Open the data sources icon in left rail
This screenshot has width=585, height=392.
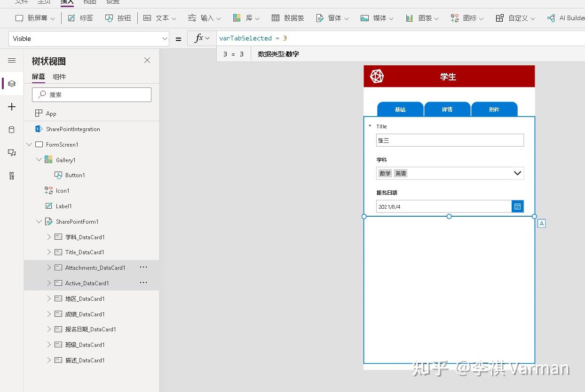click(11, 130)
